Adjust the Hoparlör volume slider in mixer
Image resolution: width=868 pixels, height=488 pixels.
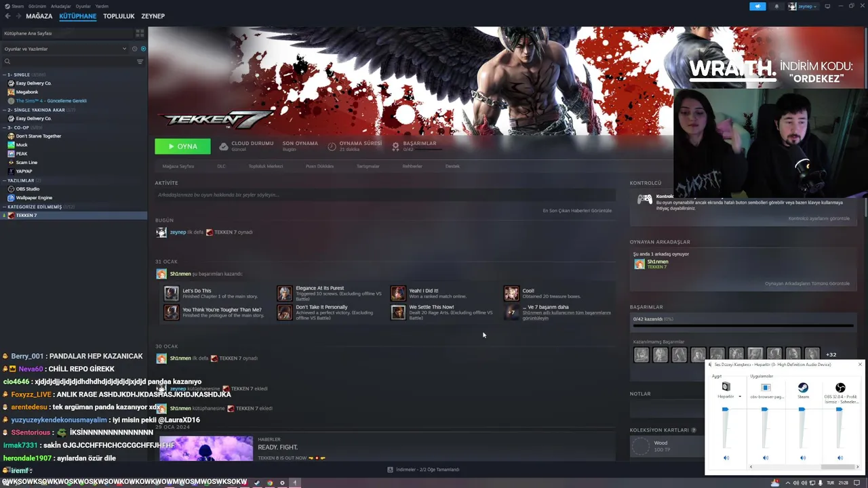(x=725, y=409)
